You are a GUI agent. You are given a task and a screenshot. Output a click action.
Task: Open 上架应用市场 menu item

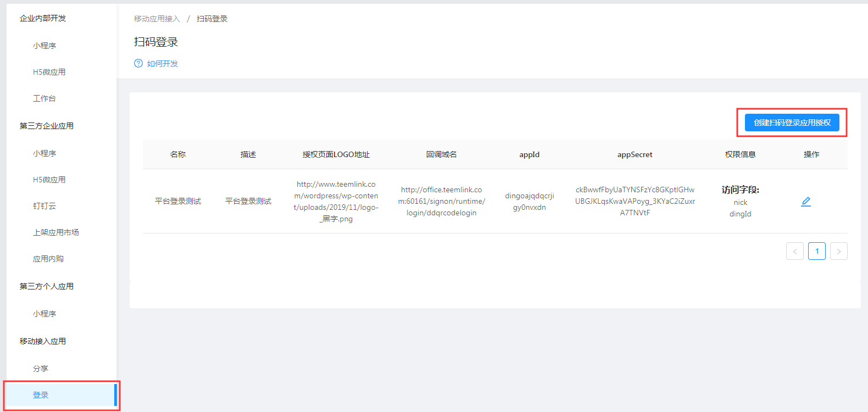coord(56,232)
